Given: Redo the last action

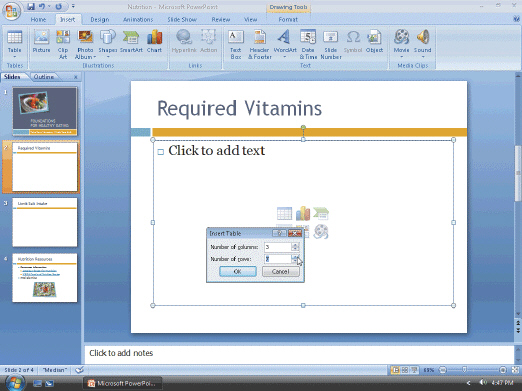Looking at the screenshot, I should [x=59, y=6].
